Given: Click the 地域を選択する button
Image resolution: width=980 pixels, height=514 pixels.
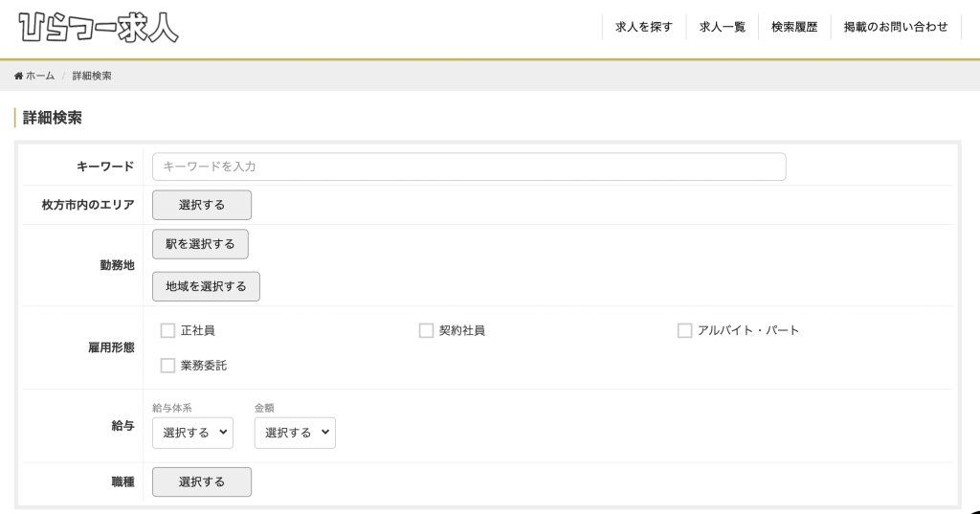Looking at the screenshot, I should (206, 286).
